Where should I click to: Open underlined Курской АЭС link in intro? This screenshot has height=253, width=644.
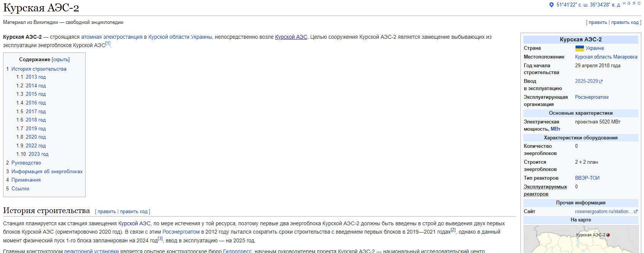291,37
